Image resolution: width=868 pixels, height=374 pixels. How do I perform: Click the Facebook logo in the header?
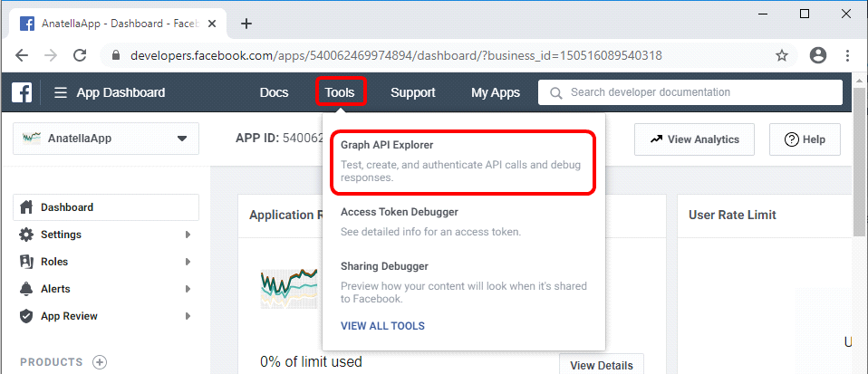[x=22, y=92]
